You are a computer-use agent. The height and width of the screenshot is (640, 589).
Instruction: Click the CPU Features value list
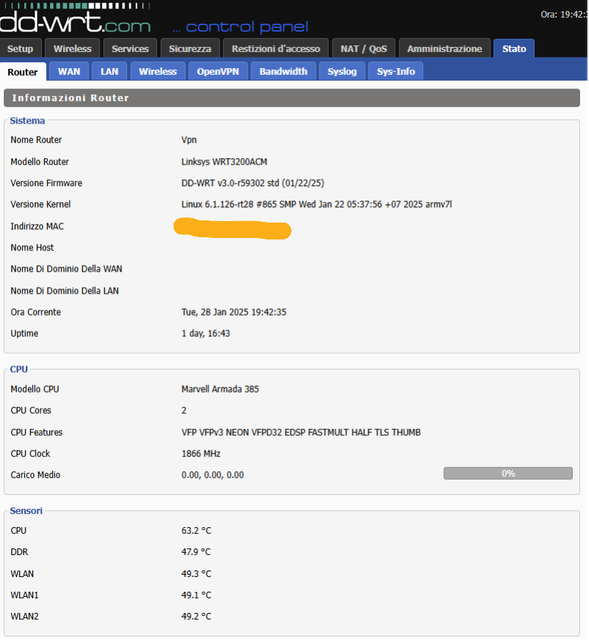(x=301, y=432)
